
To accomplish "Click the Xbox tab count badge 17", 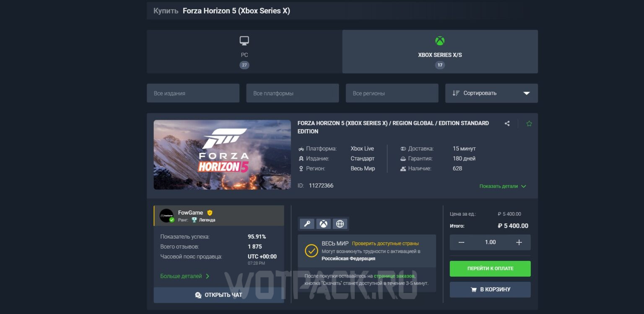I will coord(440,65).
